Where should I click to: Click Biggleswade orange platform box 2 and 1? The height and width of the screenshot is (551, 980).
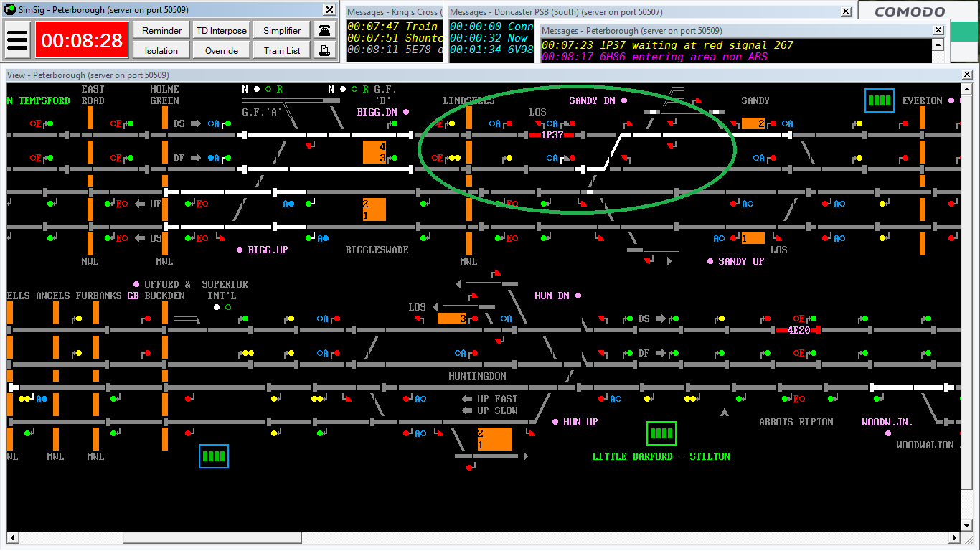(x=374, y=209)
